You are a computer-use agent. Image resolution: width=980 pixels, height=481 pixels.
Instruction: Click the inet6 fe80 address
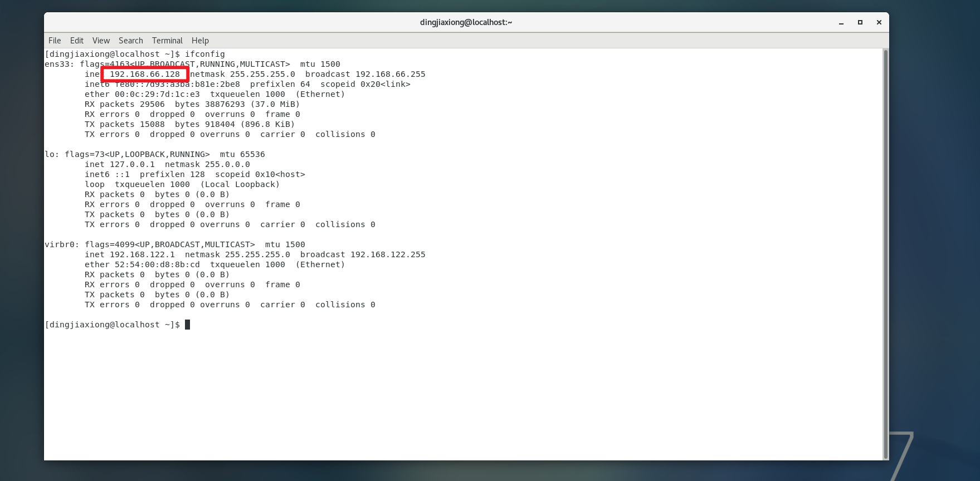point(177,84)
